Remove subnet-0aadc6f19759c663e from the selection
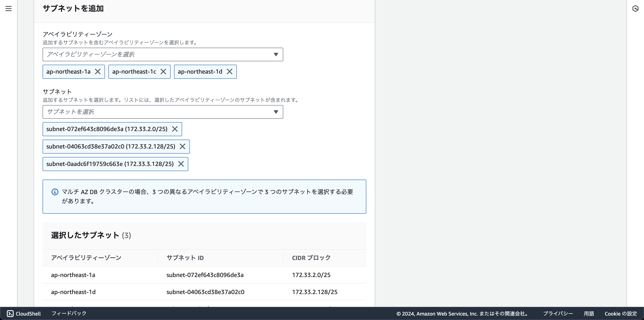The image size is (644, 320). (x=181, y=164)
